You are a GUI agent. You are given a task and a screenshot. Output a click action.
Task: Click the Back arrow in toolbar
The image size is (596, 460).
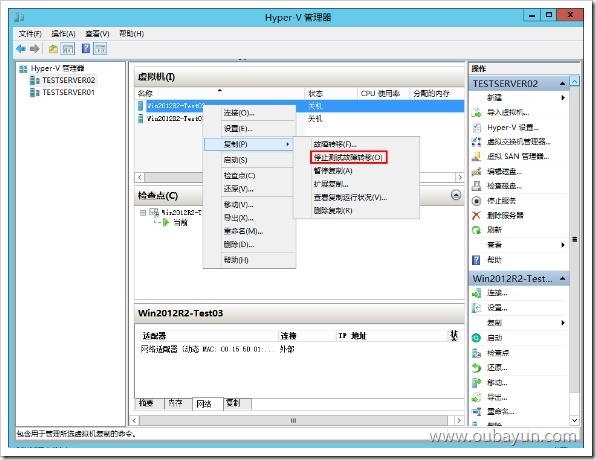21,49
